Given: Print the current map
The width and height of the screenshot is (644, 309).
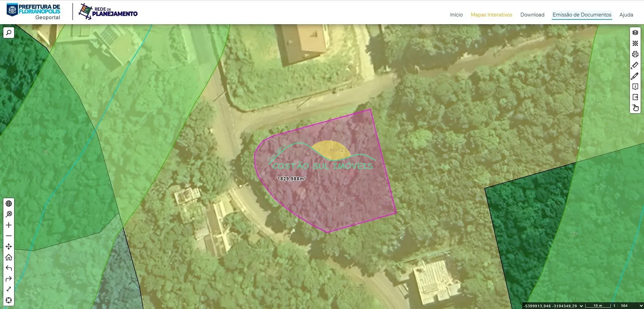Looking at the screenshot, I should coord(635,54).
